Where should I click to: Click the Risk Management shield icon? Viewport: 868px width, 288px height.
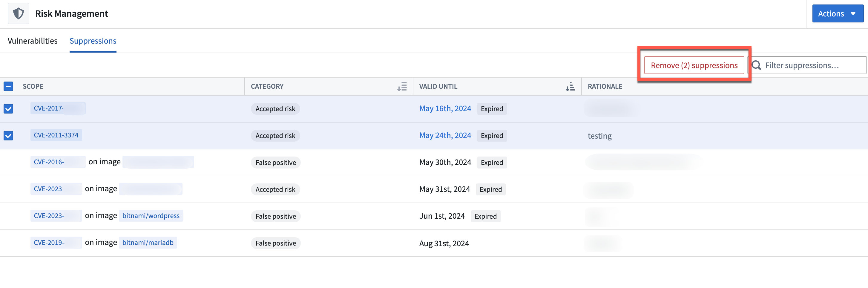19,13
